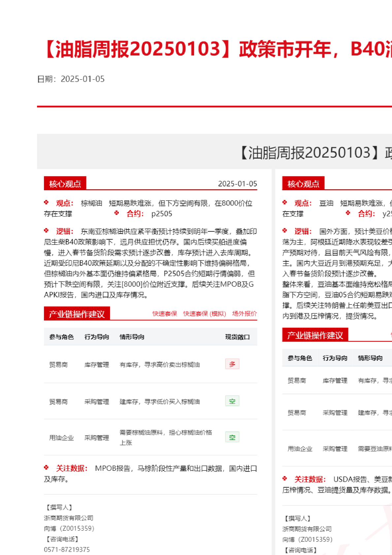392x555 pixels.
Task: Click the 现货敞口 column header
Action: point(237,337)
